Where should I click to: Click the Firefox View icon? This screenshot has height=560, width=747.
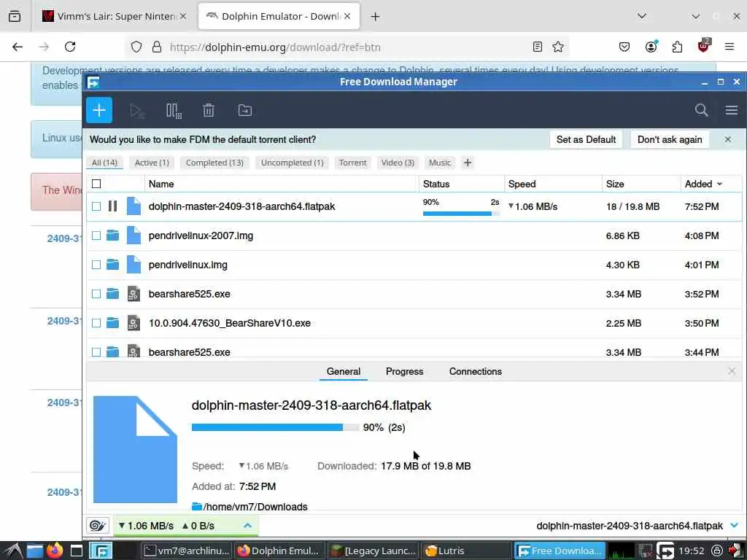click(15, 17)
